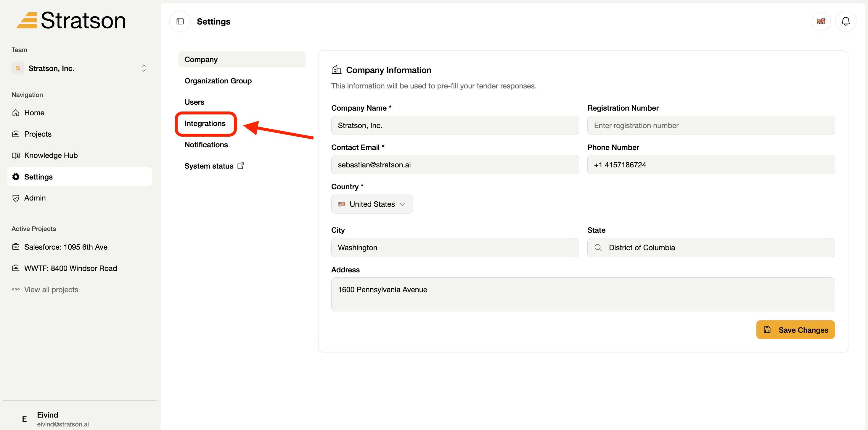
Task: Click the Contact Email input
Action: point(455,165)
